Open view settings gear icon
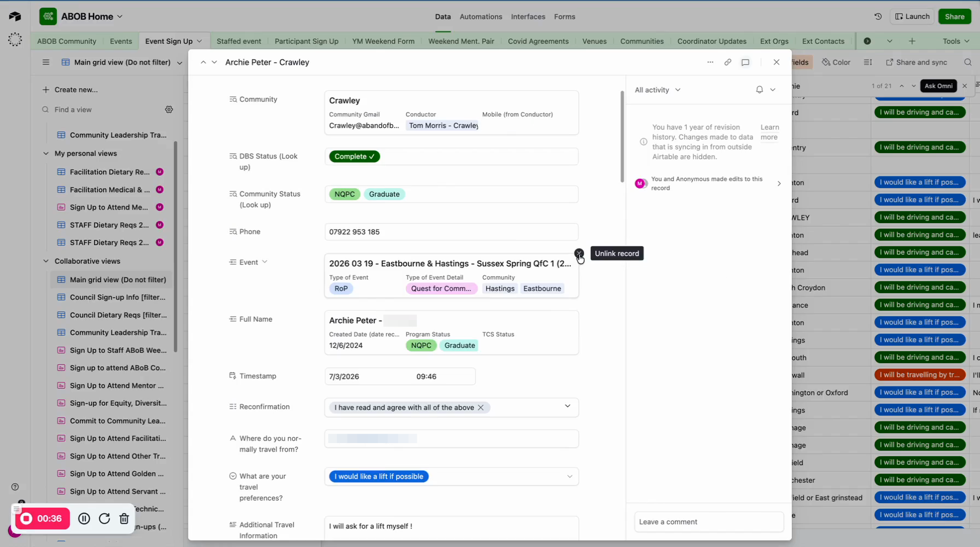 pyautogui.click(x=169, y=109)
